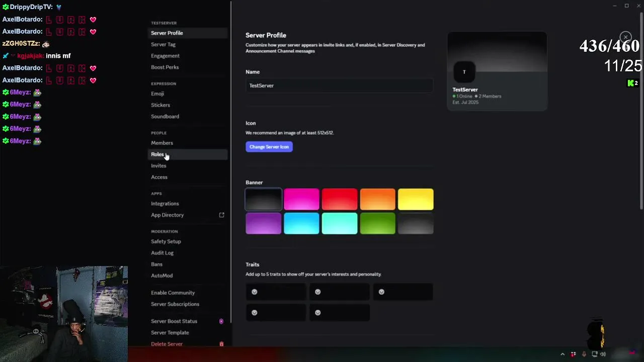The width and height of the screenshot is (644, 362).
Task: Click DrippyDripTV username in chat
Action: (x=31, y=7)
